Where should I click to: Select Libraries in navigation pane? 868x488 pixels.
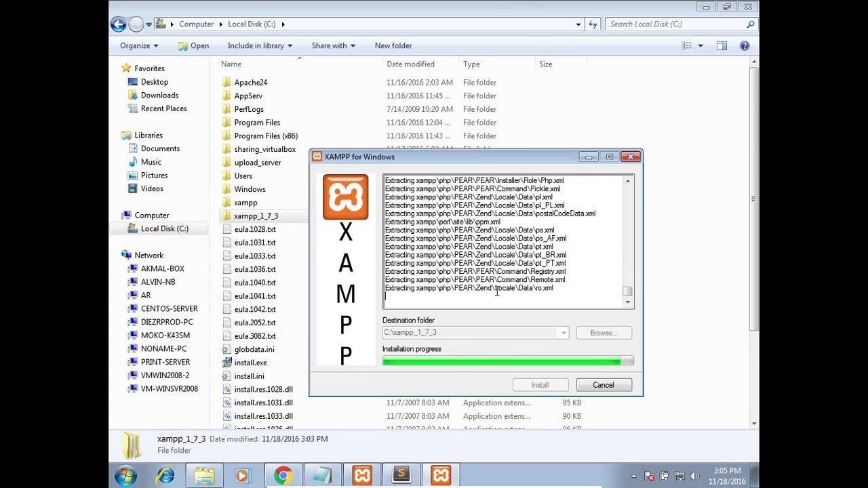click(149, 136)
